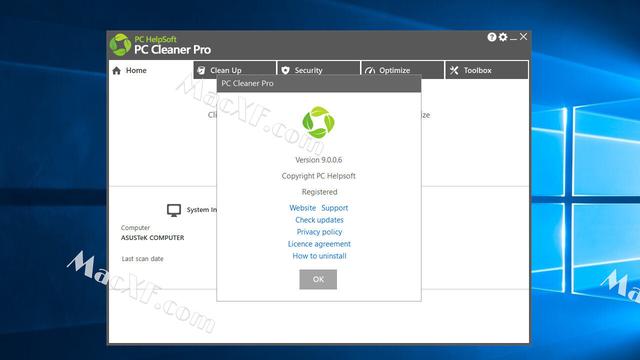Open How to uninstall link

pos(319,256)
